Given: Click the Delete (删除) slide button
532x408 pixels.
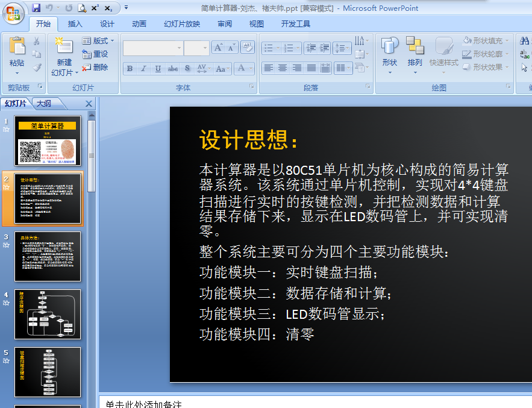Looking at the screenshot, I should tap(95, 67).
